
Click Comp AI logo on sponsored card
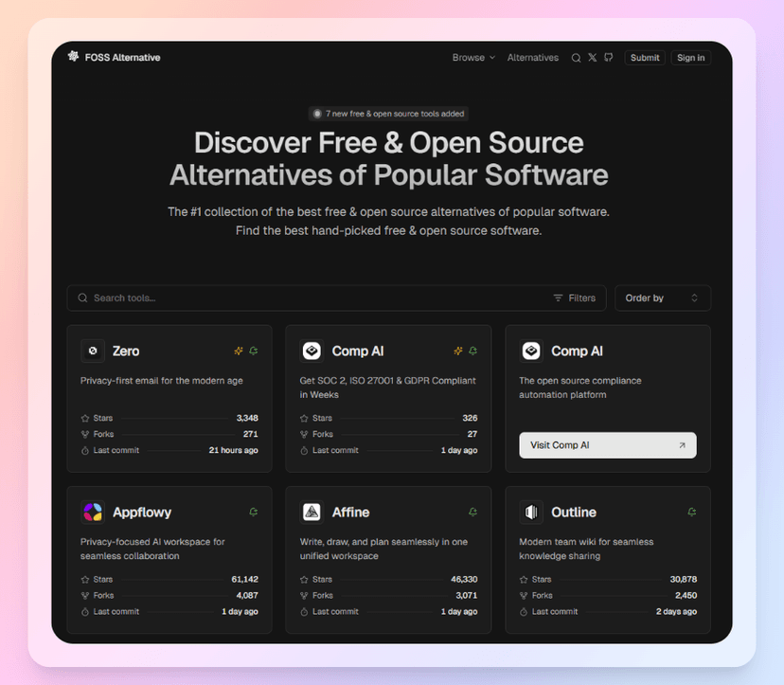(x=531, y=351)
